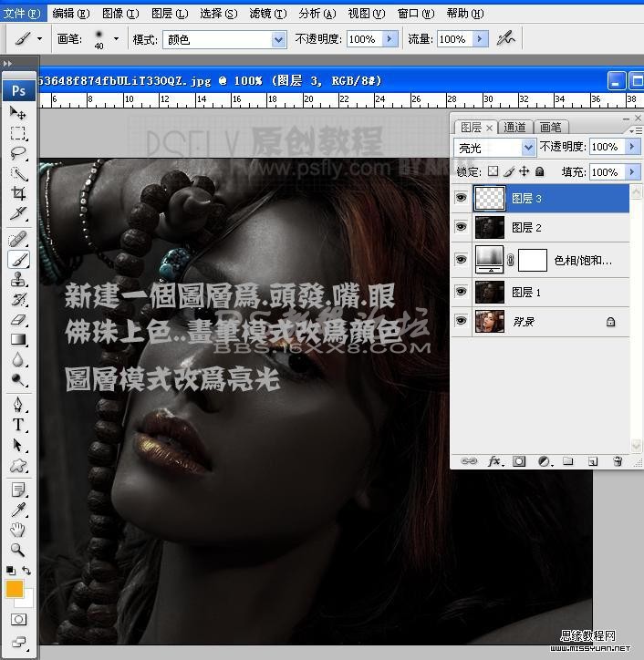Toggle lock position
The height and width of the screenshot is (660, 644).
(524, 171)
